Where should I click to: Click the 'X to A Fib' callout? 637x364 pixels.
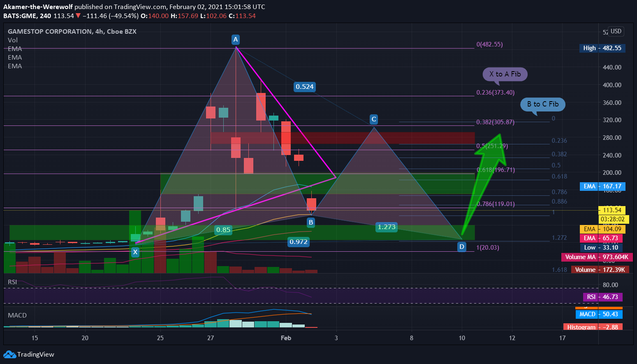(505, 74)
